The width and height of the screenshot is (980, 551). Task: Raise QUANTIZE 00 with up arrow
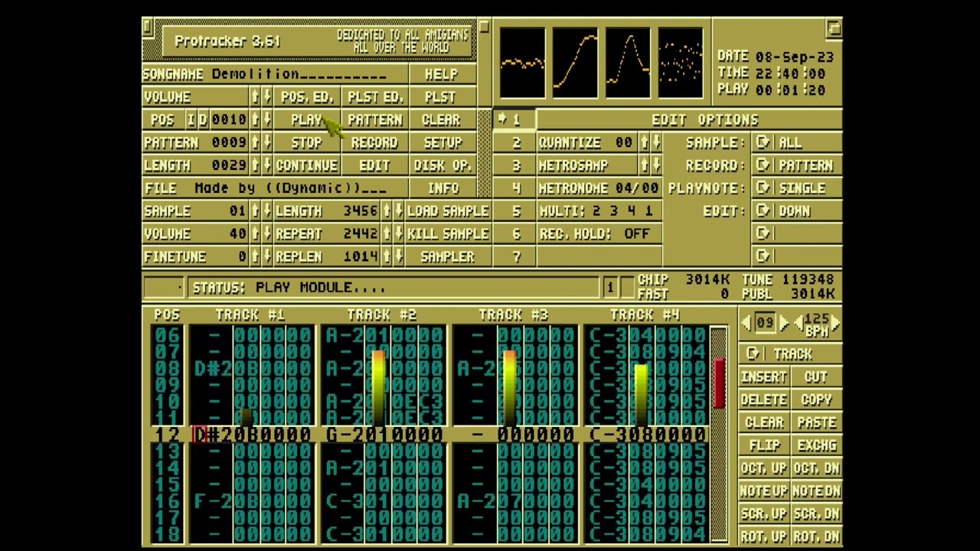coord(644,142)
